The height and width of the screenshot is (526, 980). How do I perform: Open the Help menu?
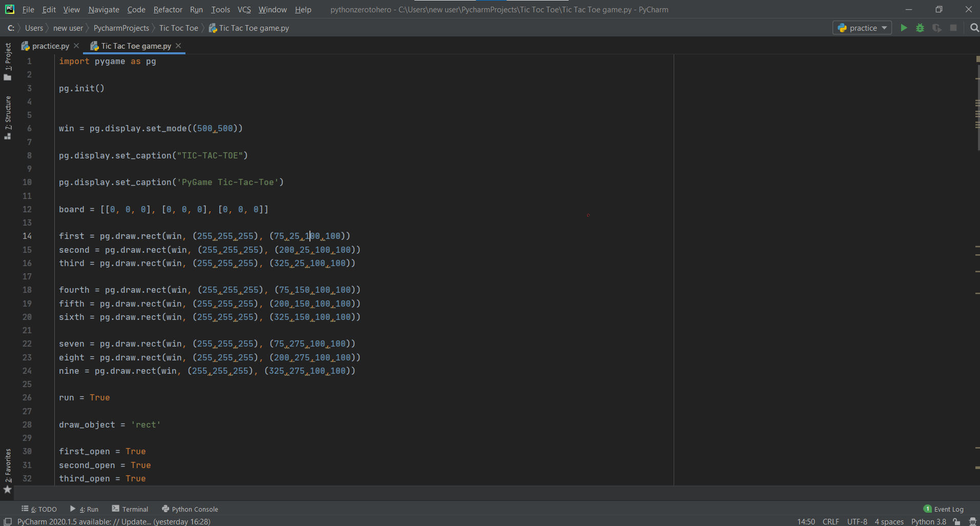303,9
